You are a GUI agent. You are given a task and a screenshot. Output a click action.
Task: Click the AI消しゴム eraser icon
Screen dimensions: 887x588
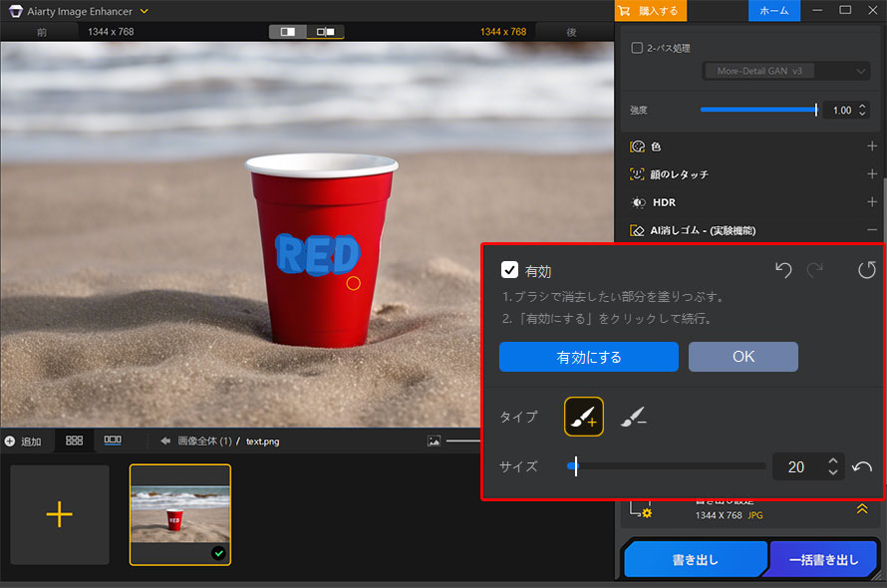(x=637, y=230)
